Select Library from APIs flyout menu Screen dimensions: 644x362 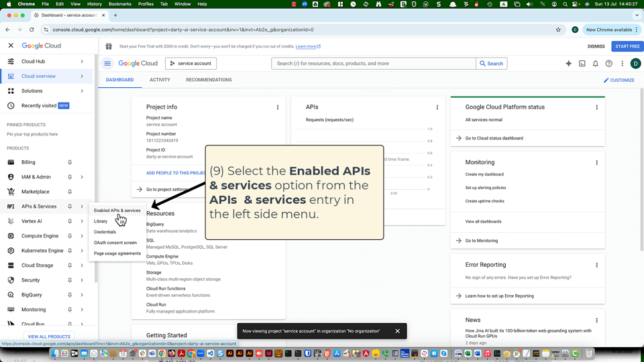101,221
